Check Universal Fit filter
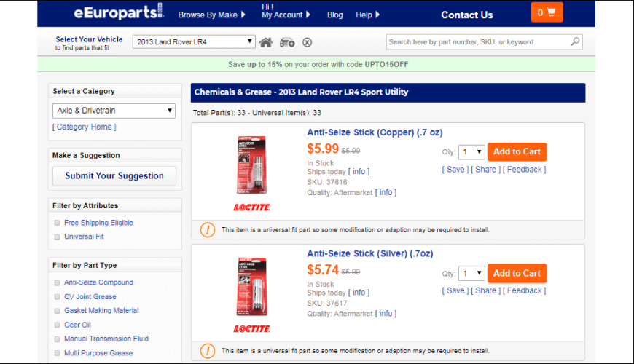The image size is (634, 364). point(57,237)
